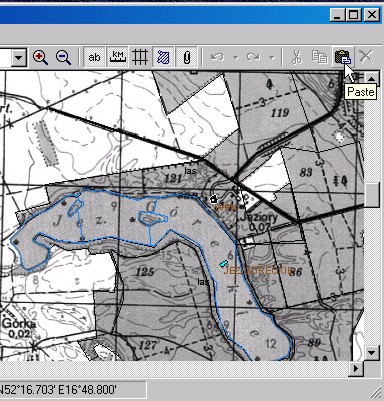The height and width of the screenshot is (401, 384).
Task: Minimize the window
Action: [338, 15]
